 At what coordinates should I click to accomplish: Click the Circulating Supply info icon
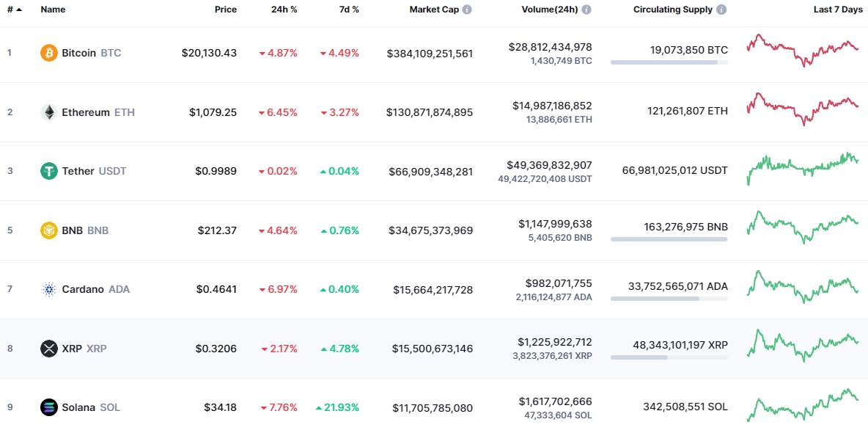click(721, 10)
